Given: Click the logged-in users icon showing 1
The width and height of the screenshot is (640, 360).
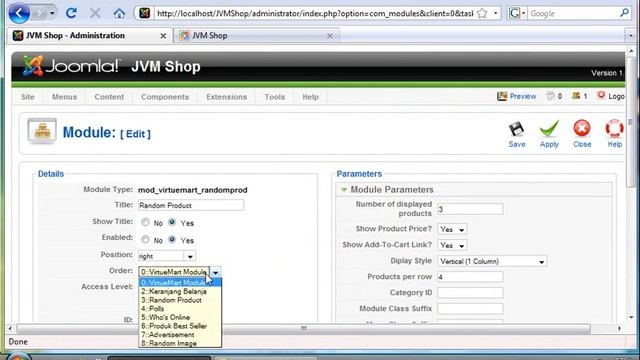Looking at the screenshot, I should pos(576,96).
